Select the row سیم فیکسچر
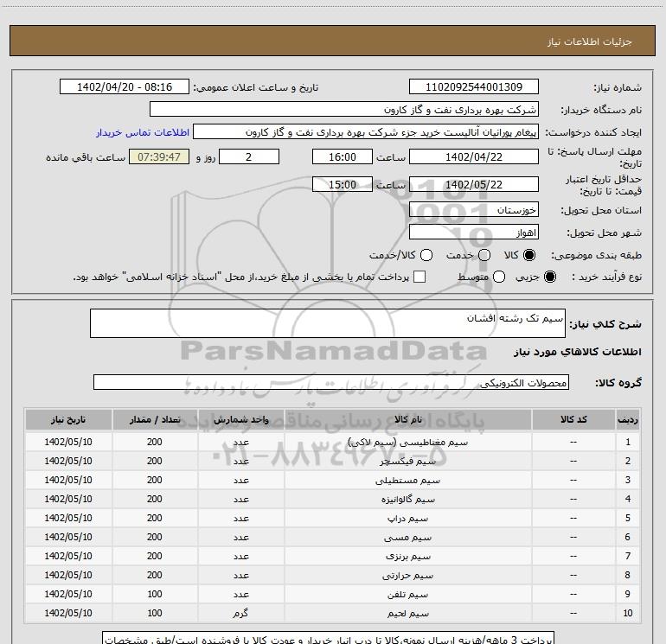This screenshot has width=666, height=644. click(333, 461)
